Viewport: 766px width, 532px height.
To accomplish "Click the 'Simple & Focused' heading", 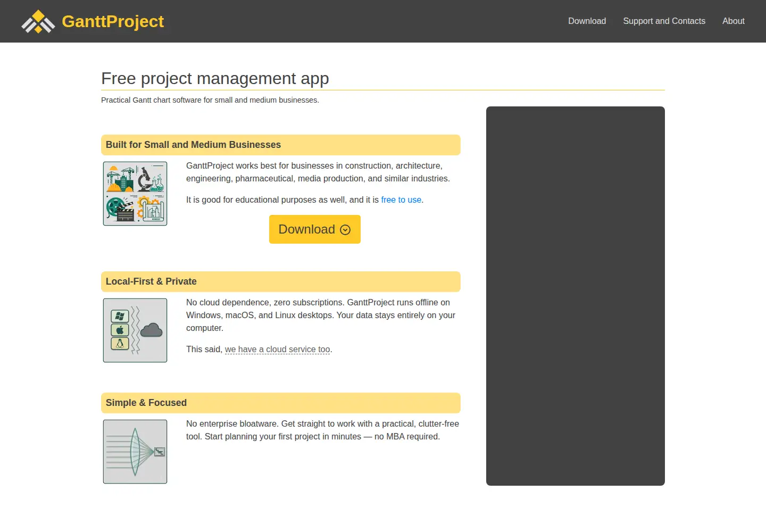I will (281, 403).
